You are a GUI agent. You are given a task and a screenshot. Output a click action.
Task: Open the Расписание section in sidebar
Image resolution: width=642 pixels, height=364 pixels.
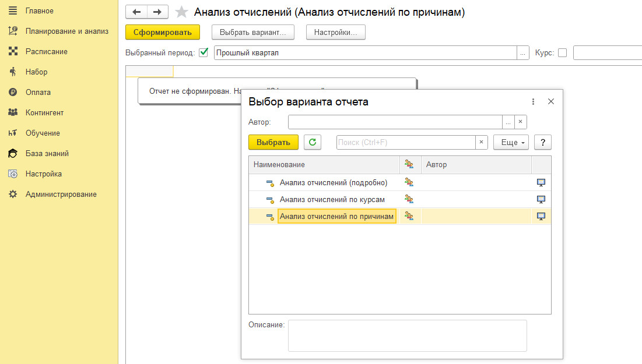tap(46, 52)
